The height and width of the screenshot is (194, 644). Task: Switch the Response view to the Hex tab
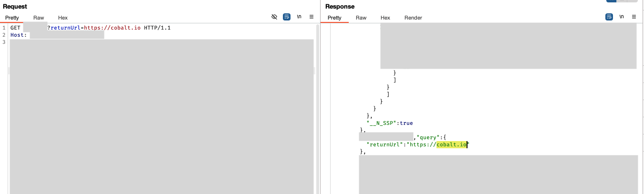(x=385, y=18)
